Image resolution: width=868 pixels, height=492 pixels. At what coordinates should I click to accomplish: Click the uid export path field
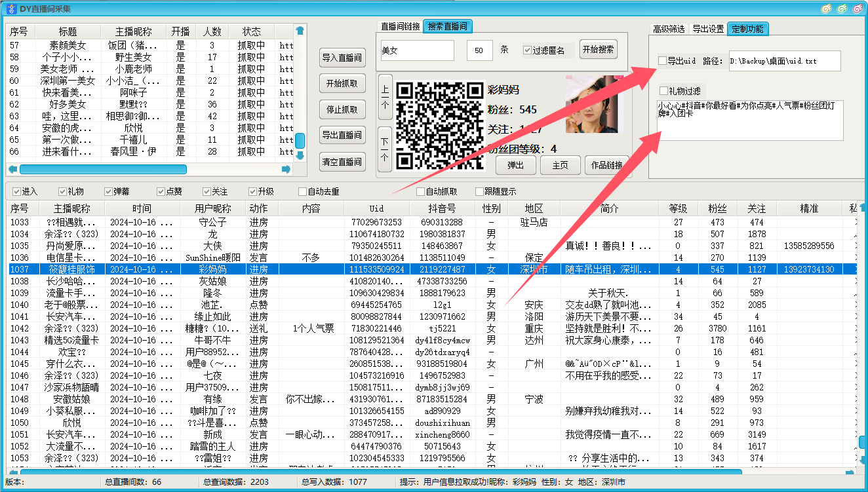(785, 61)
